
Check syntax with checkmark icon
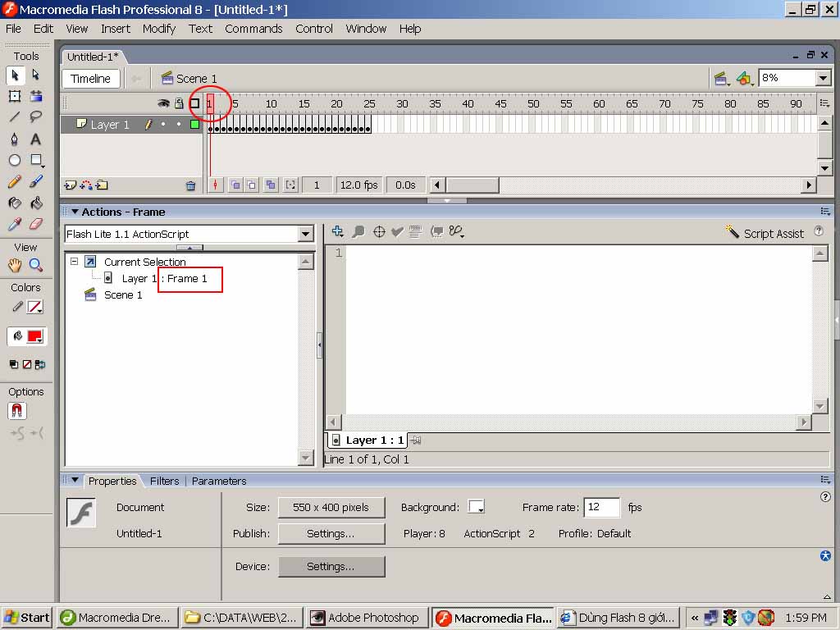coord(397,231)
